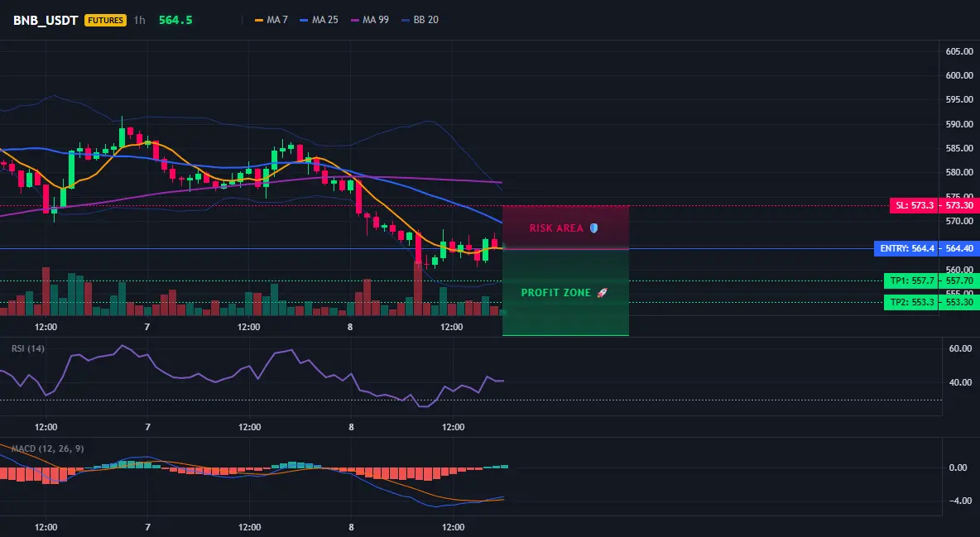Click the FUTURES badge
This screenshot has width=980, height=537.
point(105,20)
